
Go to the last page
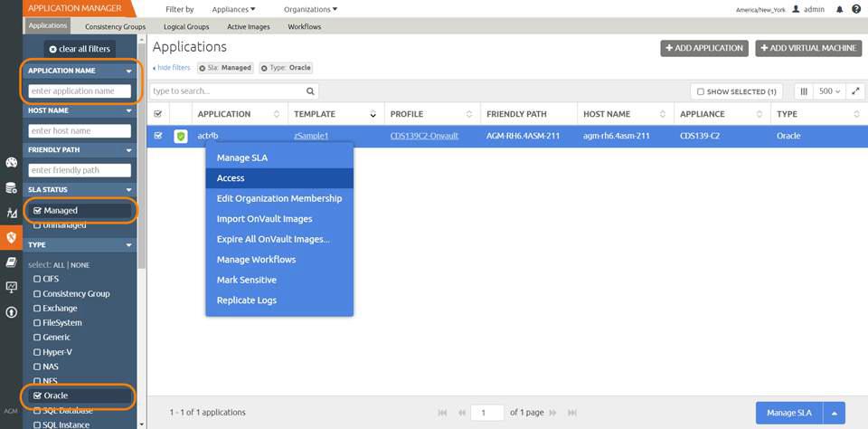572,413
